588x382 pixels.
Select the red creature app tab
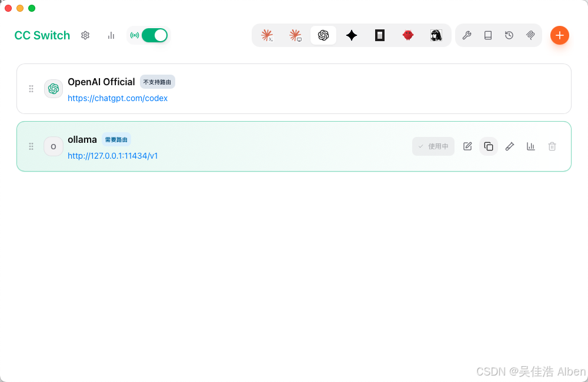[x=408, y=35]
